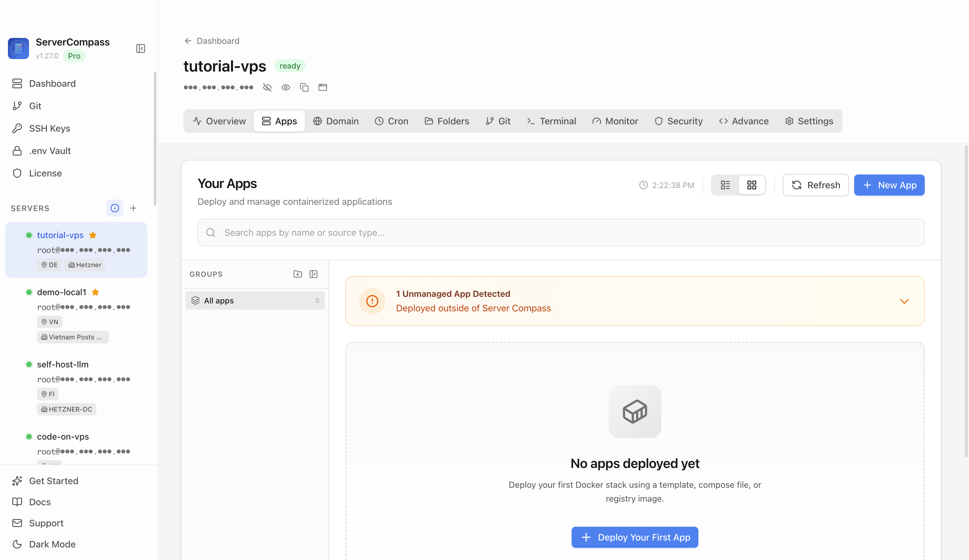Focus the search apps input field
Viewport: 969px width, 560px height.
point(561,232)
